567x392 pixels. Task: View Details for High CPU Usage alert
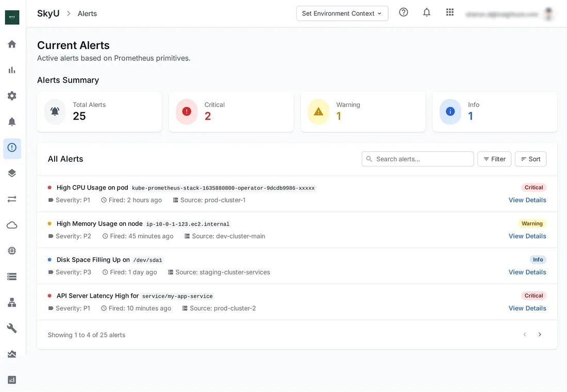527,200
